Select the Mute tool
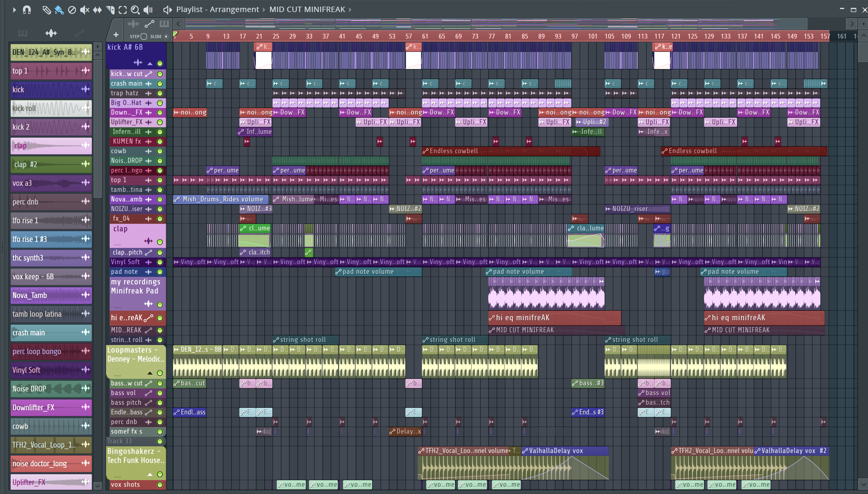868x494 pixels. click(x=84, y=10)
